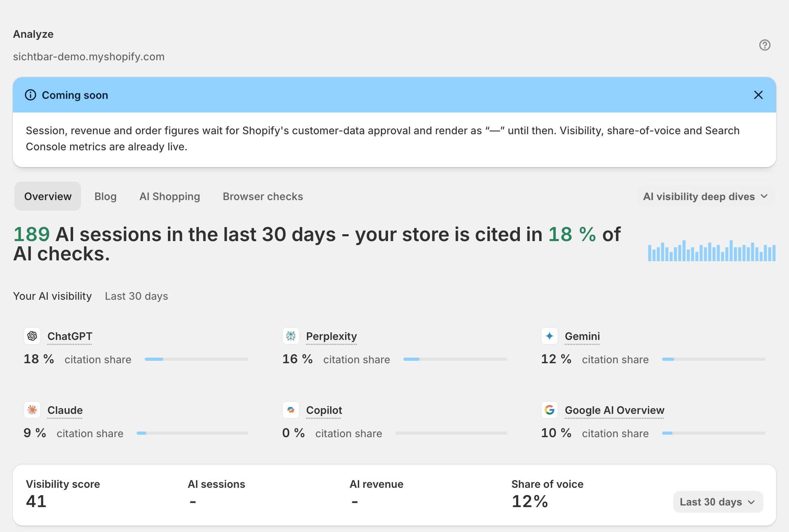
Task: Click the Copilot 0 % value
Action: (x=294, y=433)
